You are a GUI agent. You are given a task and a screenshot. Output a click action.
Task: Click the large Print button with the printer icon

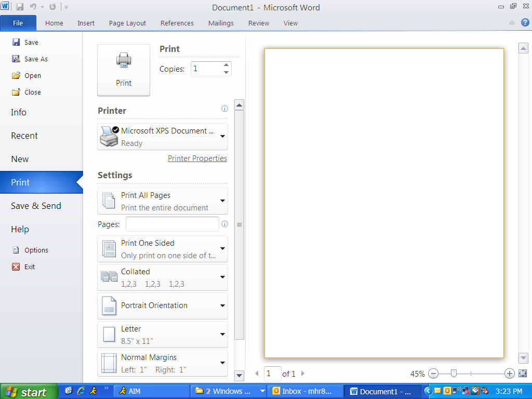[124, 70]
